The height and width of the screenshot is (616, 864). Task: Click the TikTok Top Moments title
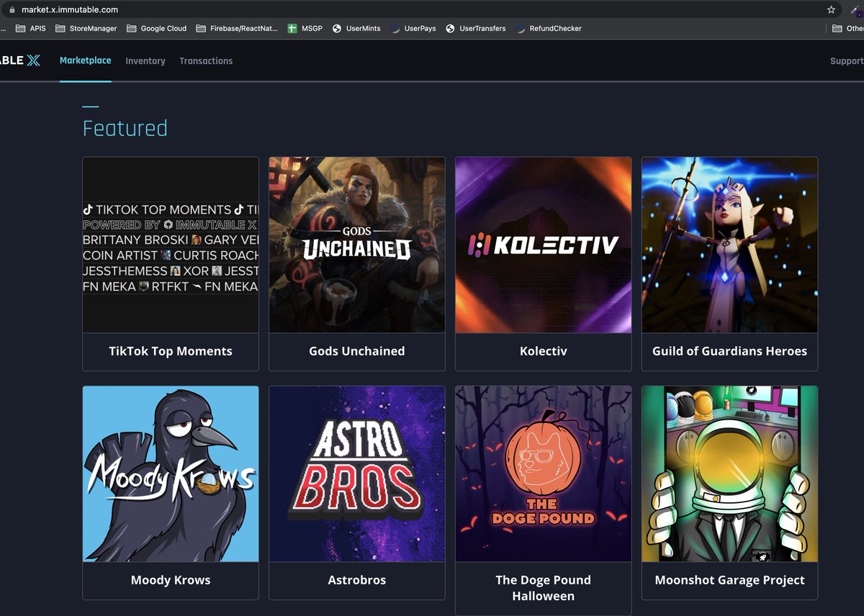[171, 351]
